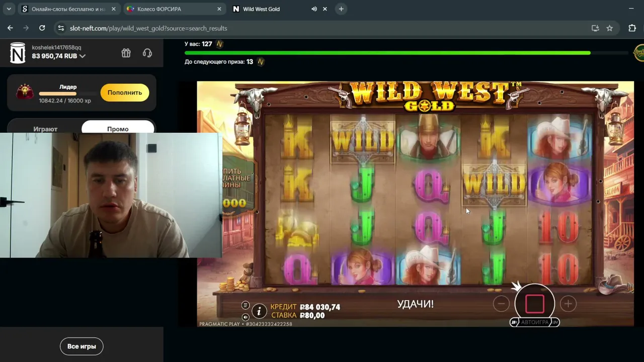This screenshot has height=362, width=644.
Task: Click the PRAGMATIC PLAY game ID text
Action: coord(246,324)
